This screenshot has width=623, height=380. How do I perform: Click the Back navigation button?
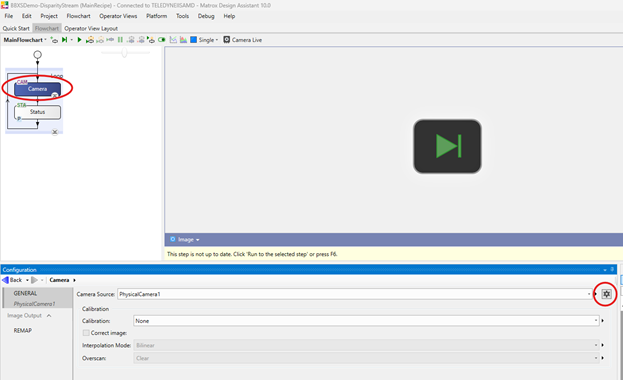12,280
